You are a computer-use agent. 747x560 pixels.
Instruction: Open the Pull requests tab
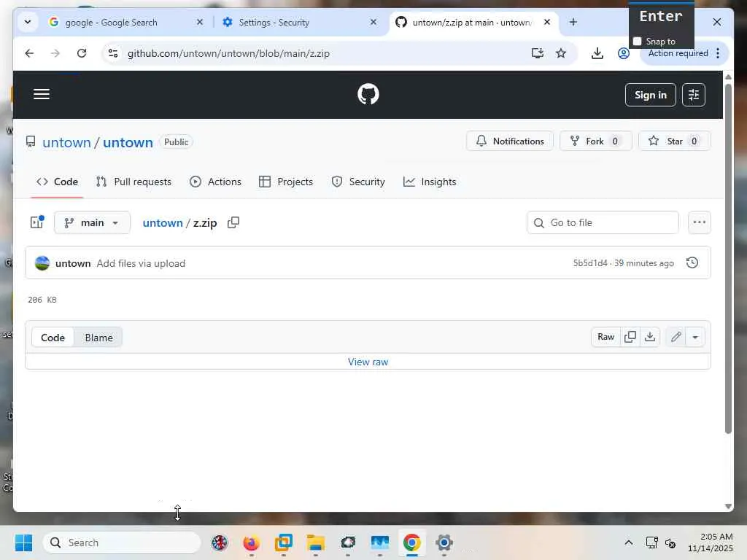pos(133,182)
